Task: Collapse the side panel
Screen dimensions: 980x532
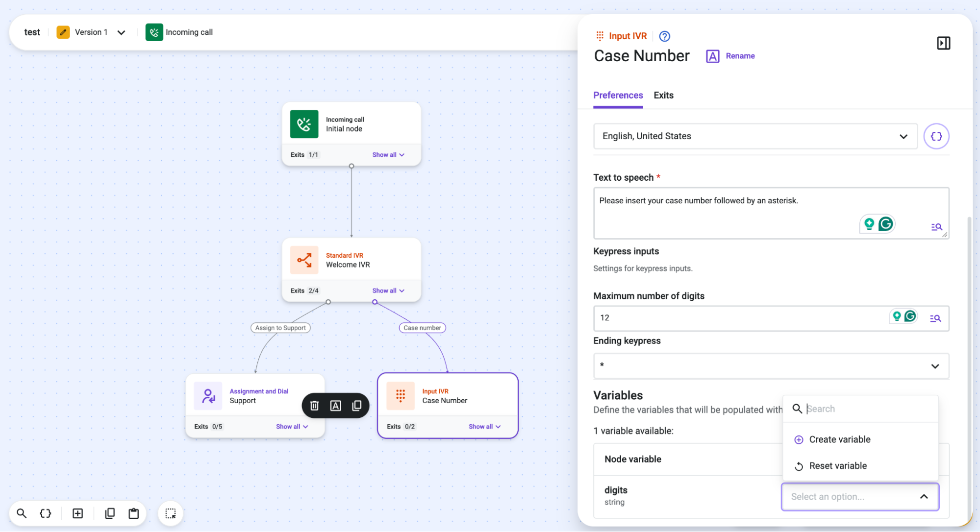Action: 943,43
